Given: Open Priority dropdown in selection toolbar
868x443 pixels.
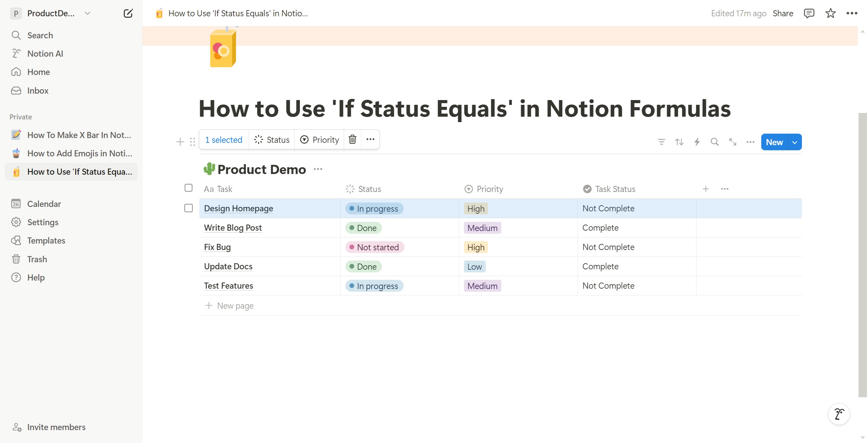Looking at the screenshot, I should [320, 140].
